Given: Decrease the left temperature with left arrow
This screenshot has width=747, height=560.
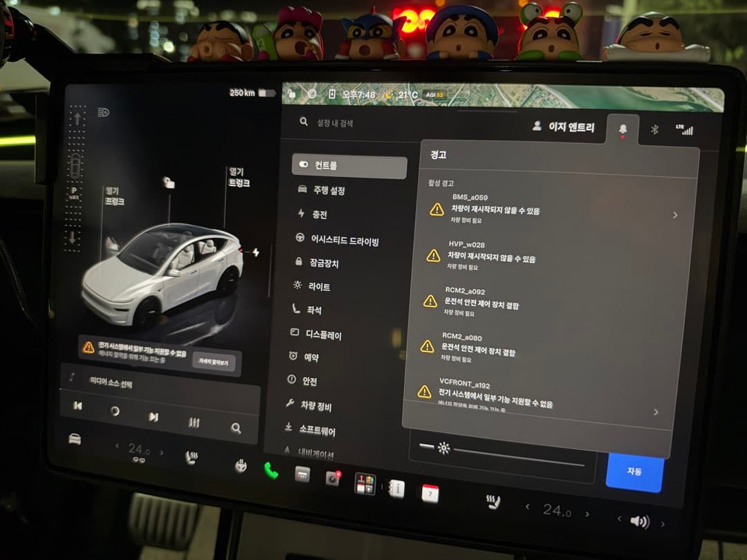Looking at the screenshot, I should pyautogui.click(x=117, y=446).
